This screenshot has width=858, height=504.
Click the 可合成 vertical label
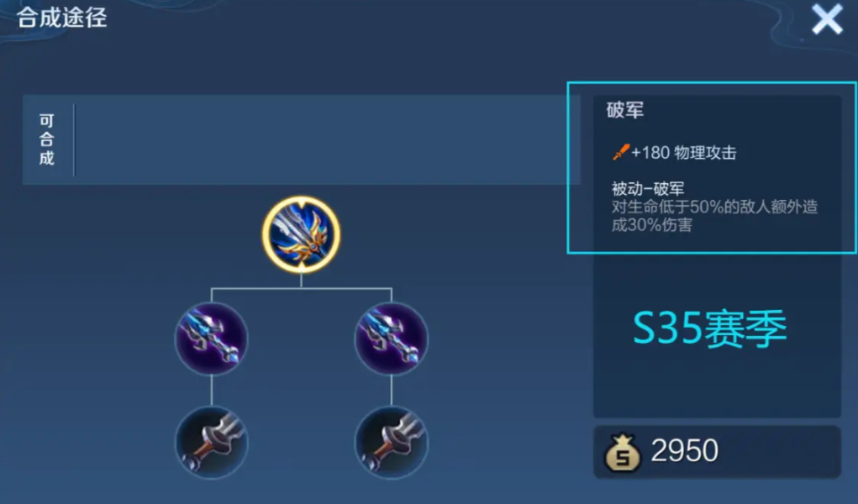click(x=47, y=139)
